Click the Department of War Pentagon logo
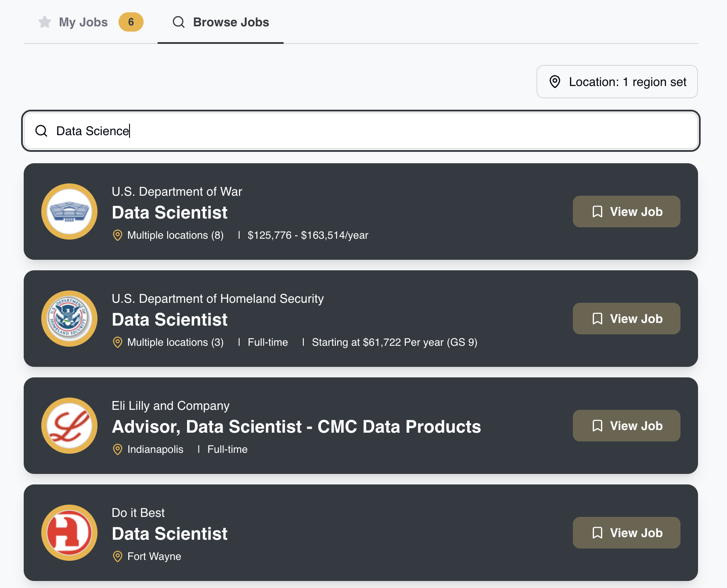This screenshot has height=588, width=727. (x=69, y=212)
